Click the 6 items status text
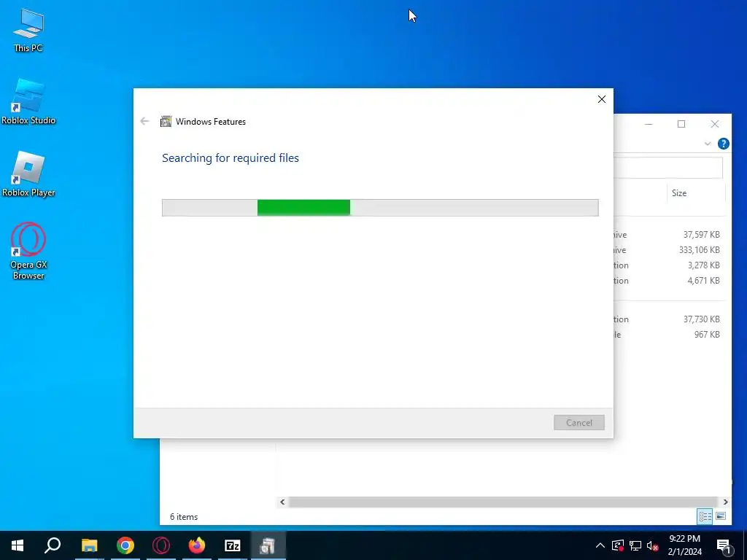 coord(184,517)
